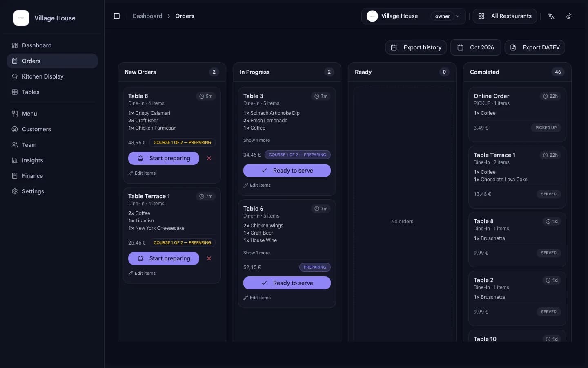Click Export history button
This screenshot has width=588, height=368.
coord(416,47)
